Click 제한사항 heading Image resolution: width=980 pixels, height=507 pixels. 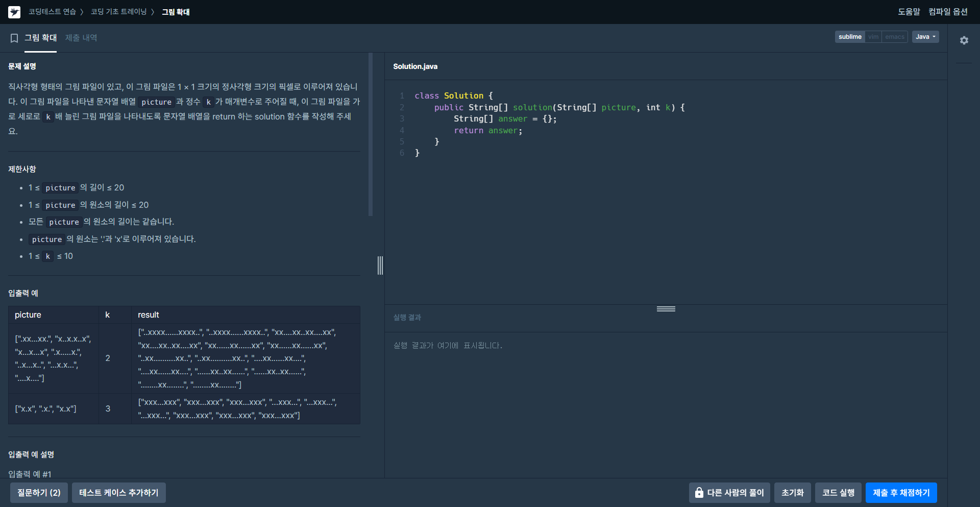(22, 169)
